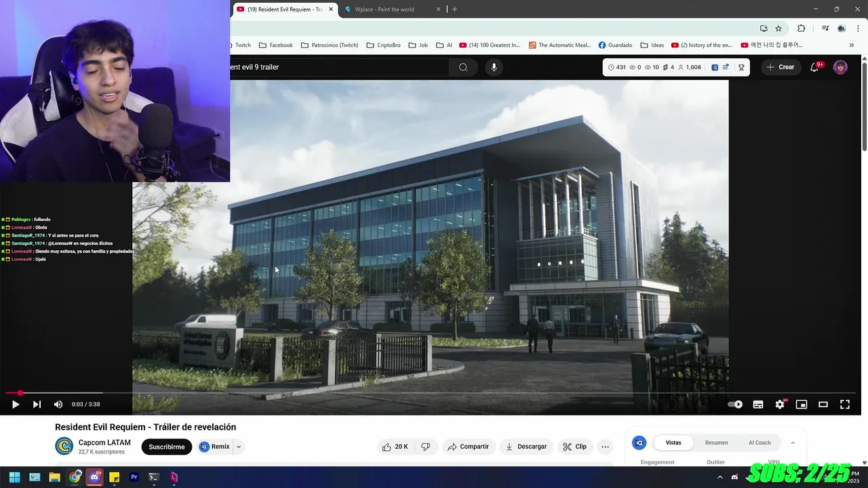
Task: Open the Patrocinios (Twitch) bookmark folder
Action: [x=330, y=45]
